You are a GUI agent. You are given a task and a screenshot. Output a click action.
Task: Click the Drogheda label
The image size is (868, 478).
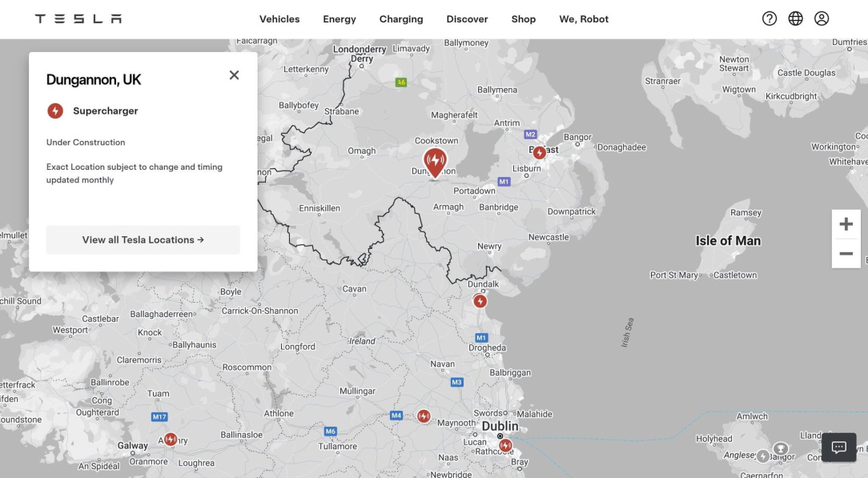(x=487, y=348)
